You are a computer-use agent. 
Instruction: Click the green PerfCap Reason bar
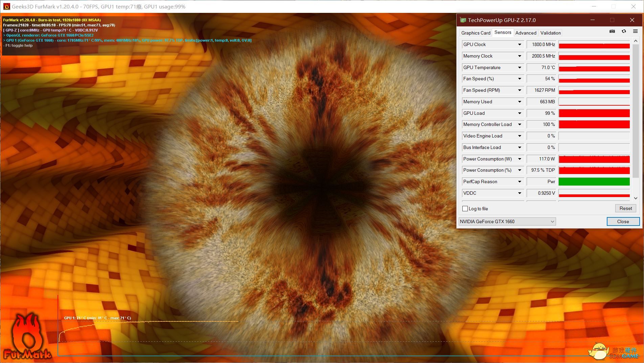pyautogui.click(x=594, y=181)
